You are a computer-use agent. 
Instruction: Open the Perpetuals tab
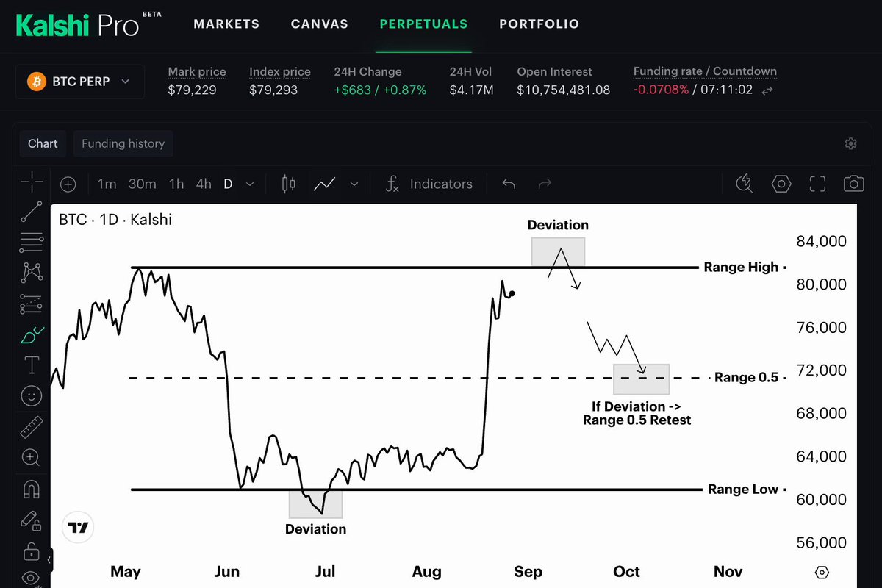click(423, 24)
